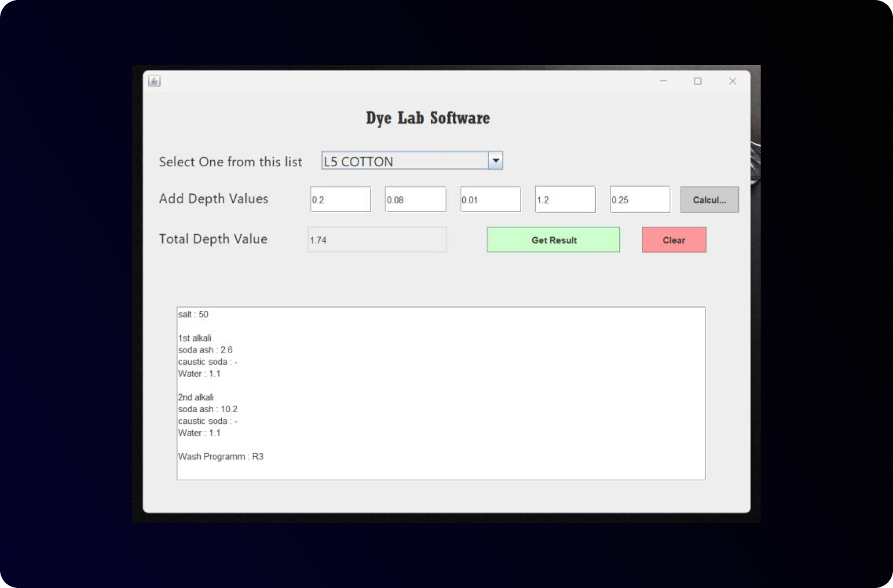Click the Select One from this list label

coord(231,162)
